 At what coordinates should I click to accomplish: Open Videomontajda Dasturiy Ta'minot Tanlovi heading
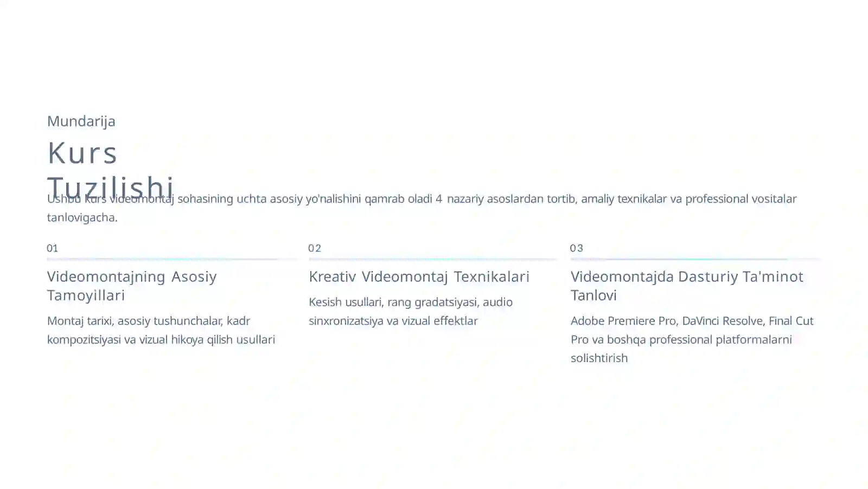click(x=687, y=286)
